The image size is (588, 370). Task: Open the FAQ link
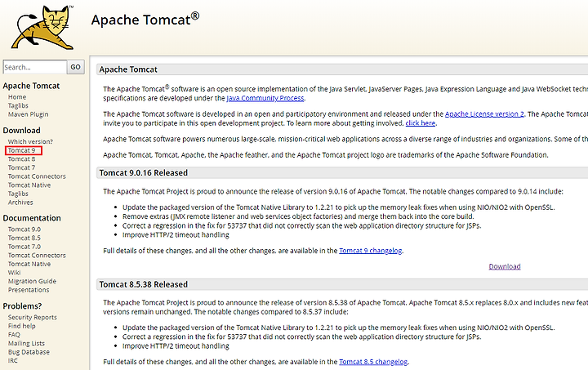(x=14, y=334)
